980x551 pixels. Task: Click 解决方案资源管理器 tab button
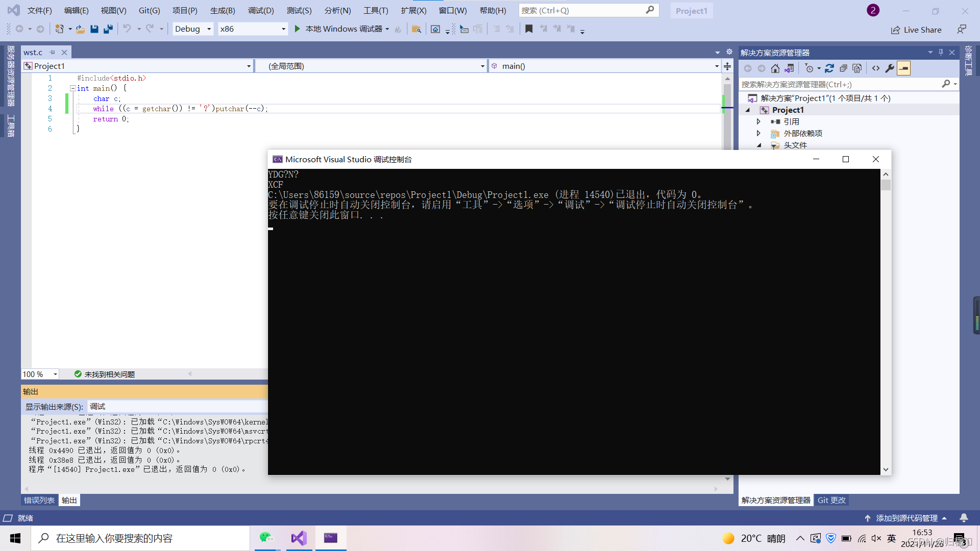point(775,500)
